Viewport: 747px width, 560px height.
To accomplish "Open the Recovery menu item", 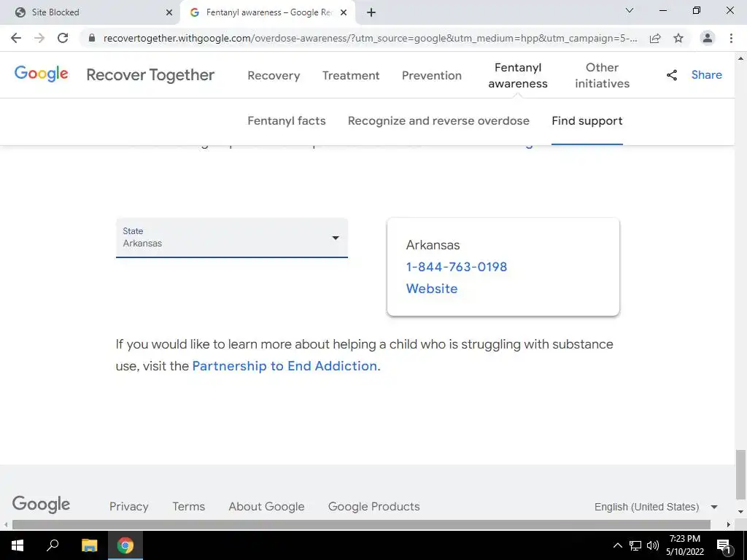I will pos(274,75).
